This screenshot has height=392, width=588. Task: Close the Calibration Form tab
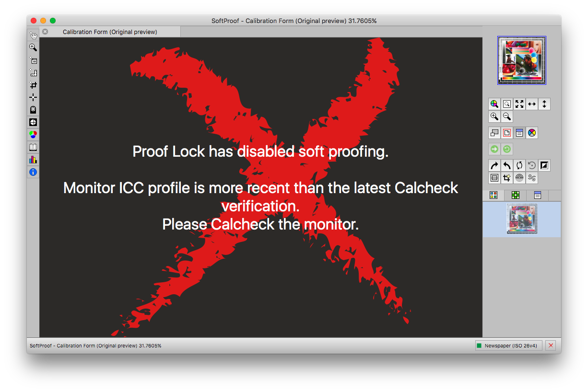45,32
